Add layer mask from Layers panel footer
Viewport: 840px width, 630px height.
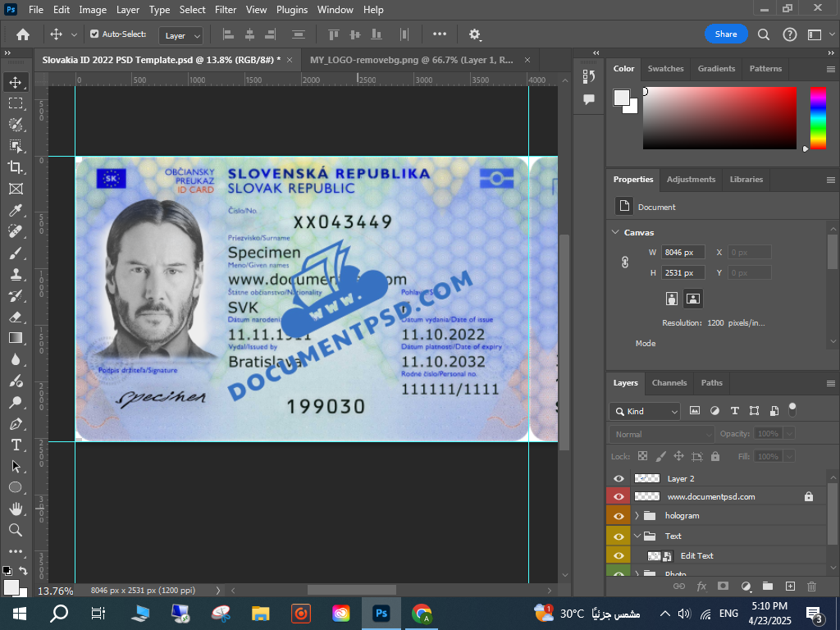pyautogui.click(x=724, y=586)
